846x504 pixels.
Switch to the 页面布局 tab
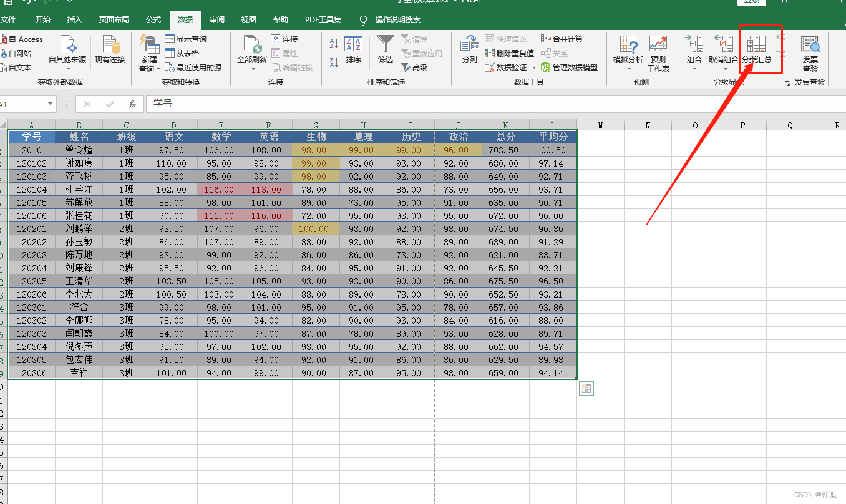[x=114, y=20]
